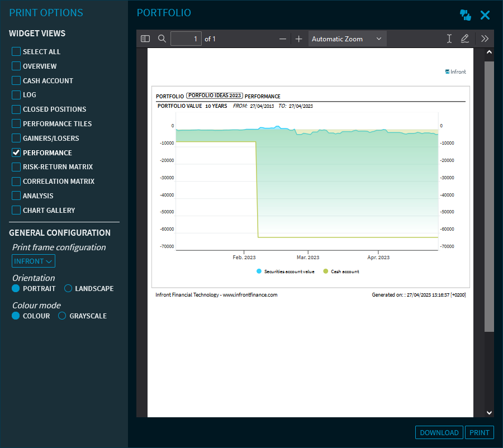503x448 pixels.
Task: Tick the Select All checkbox
Action: [x=16, y=51]
